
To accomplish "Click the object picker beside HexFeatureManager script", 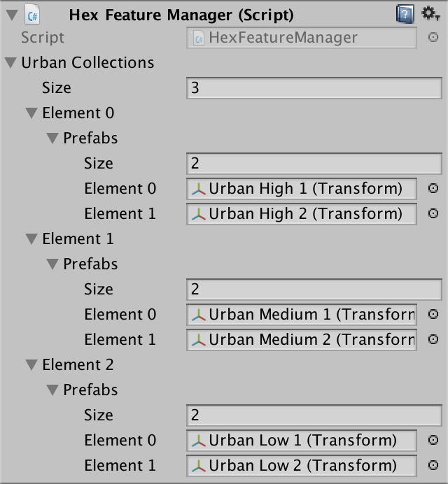I will coord(433,38).
